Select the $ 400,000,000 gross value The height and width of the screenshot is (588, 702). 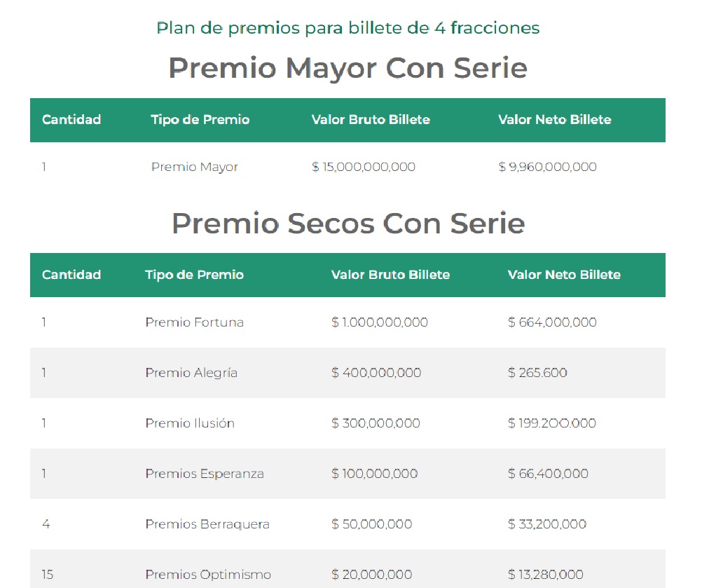[376, 373]
